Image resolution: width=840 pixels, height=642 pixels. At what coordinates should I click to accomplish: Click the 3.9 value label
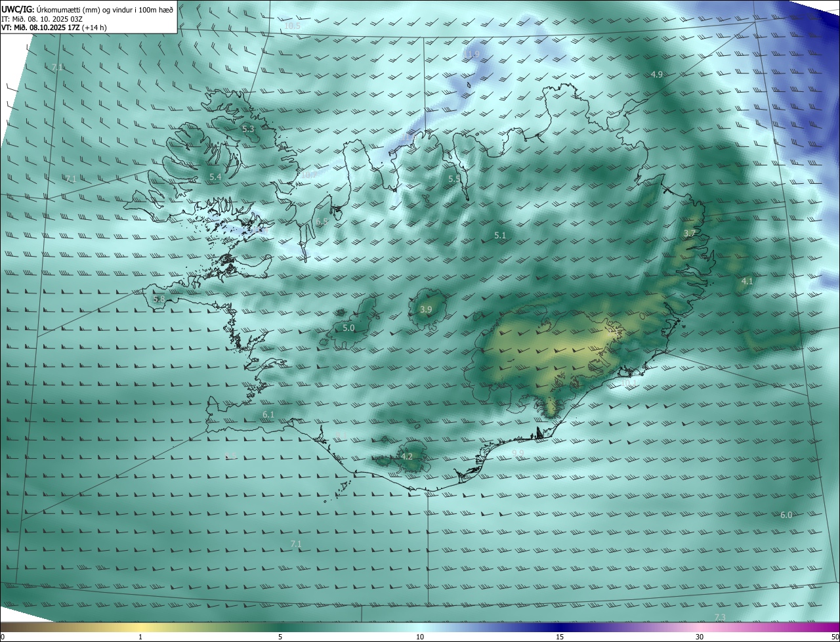(x=426, y=309)
